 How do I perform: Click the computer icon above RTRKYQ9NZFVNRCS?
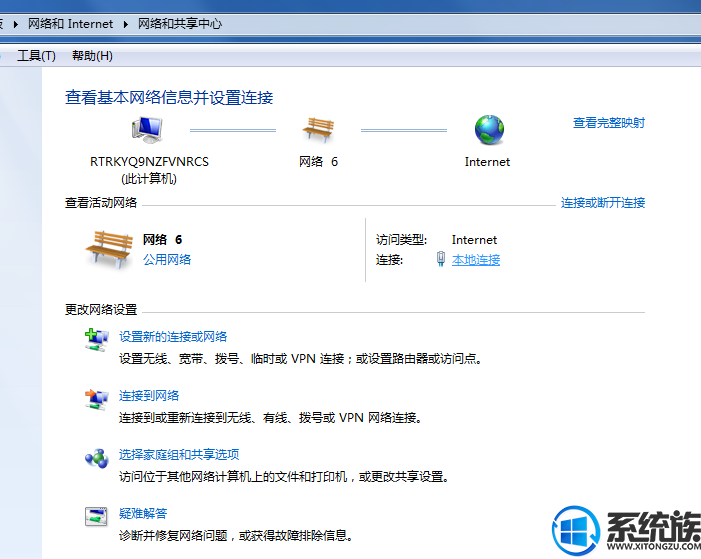point(148,130)
